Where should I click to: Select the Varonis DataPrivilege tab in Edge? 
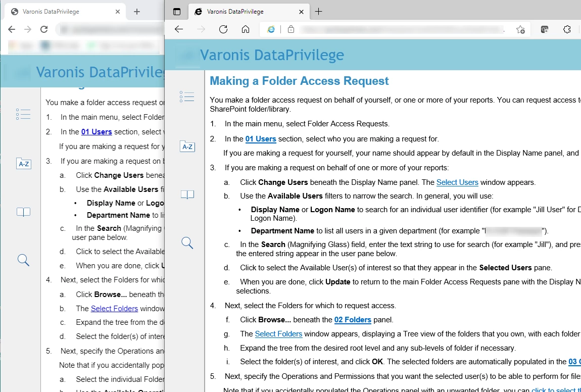click(x=250, y=12)
